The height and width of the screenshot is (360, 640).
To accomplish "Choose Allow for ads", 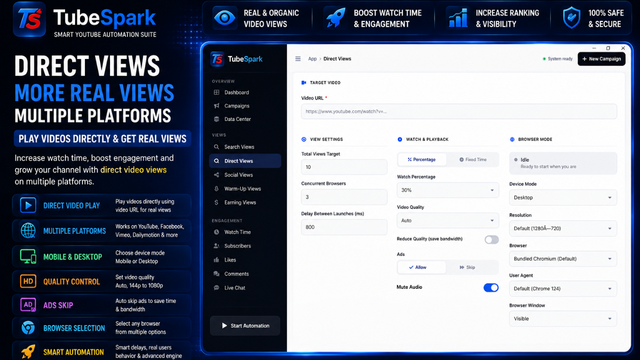I will (x=422, y=267).
